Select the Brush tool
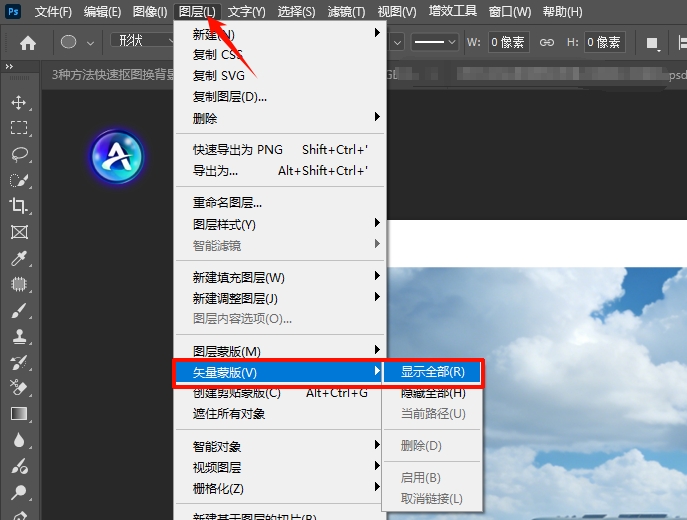Screen dimensions: 687x520 [x=19, y=311]
